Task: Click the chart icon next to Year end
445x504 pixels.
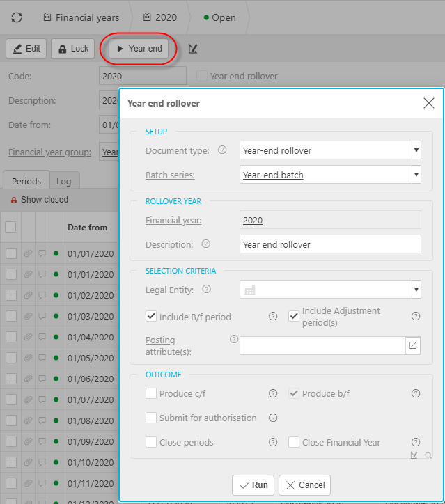Action: tap(194, 49)
